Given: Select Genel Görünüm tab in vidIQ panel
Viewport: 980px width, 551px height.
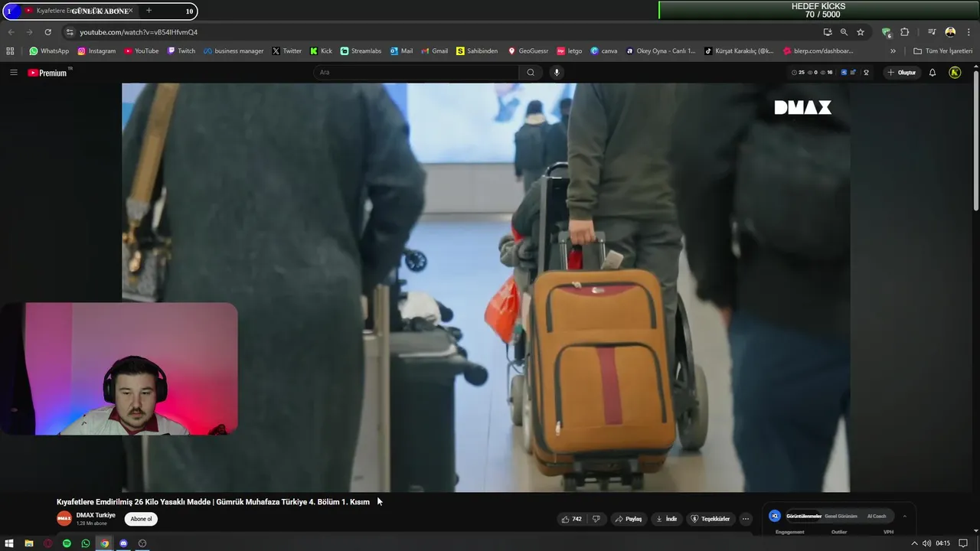Looking at the screenshot, I should tap(841, 516).
